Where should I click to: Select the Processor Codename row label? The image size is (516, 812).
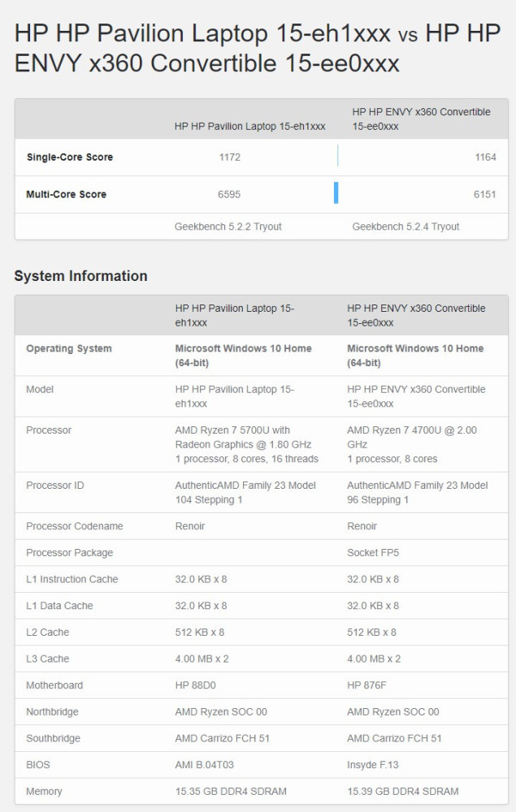(x=75, y=526)
